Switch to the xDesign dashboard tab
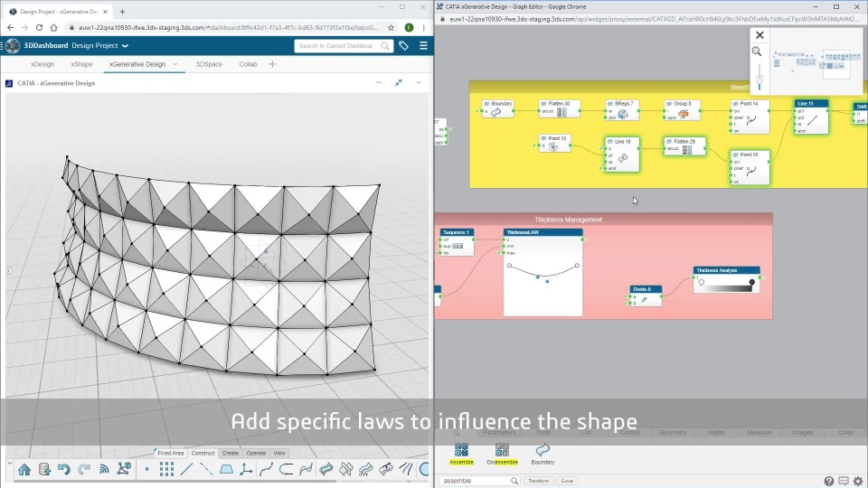 42,64
